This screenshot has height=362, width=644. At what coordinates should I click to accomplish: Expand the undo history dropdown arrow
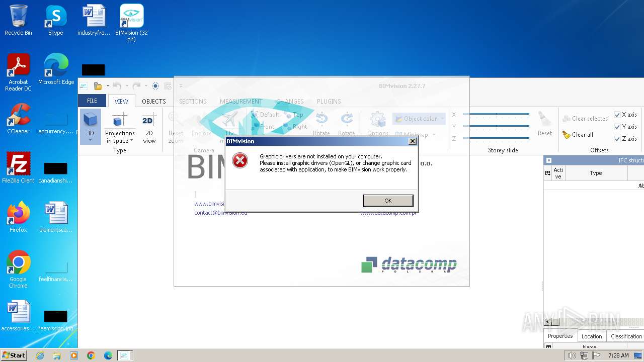(x=126, y=86)
